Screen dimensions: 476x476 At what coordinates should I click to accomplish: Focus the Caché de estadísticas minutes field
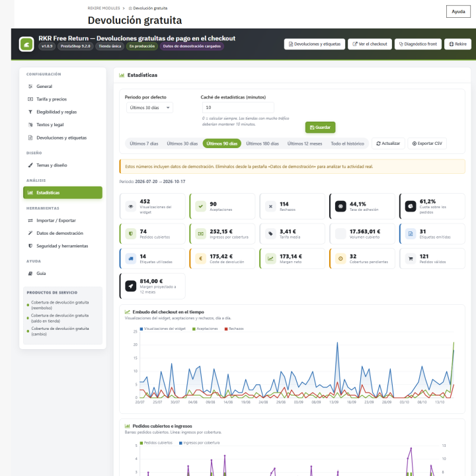tap(238, 108)
